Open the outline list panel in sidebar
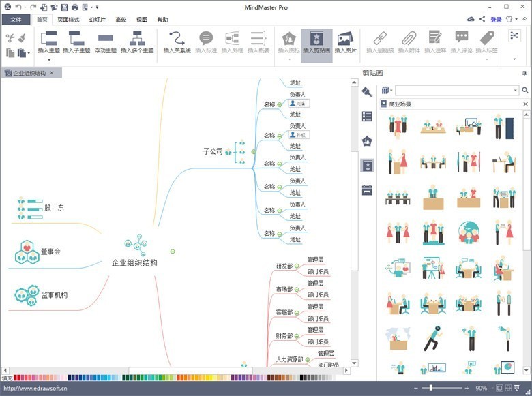 [x=367, y=117]
